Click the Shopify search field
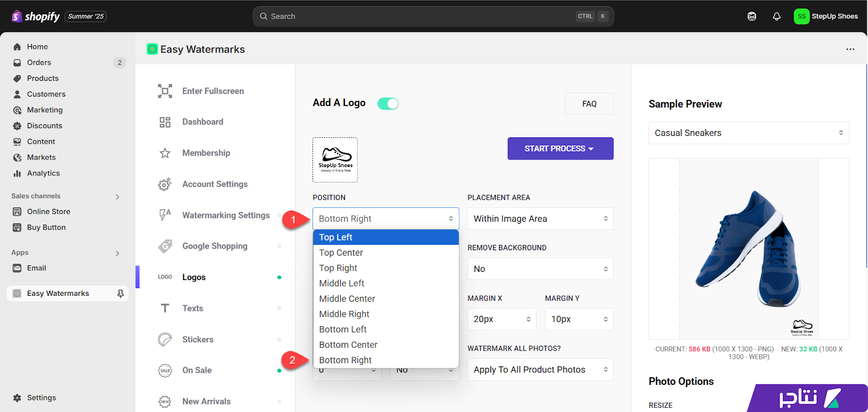The image size is (868, 412). [x=433, y=16]
